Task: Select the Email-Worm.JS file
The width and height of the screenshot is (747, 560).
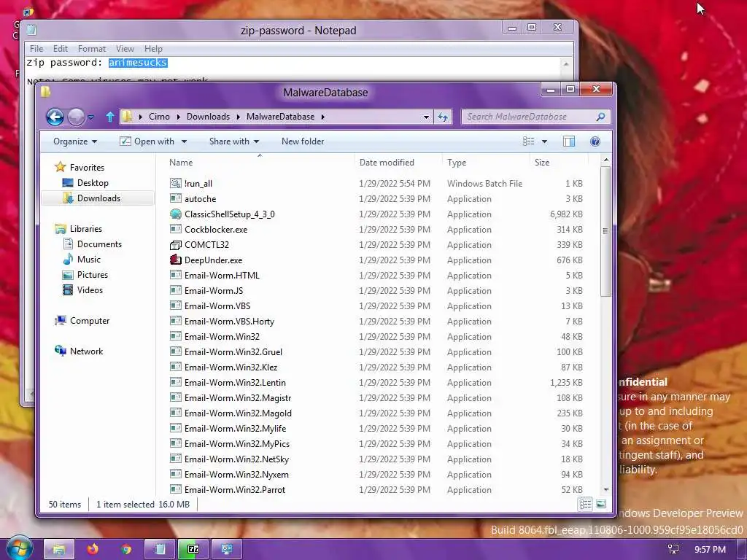Action: (x=214, y=290)
